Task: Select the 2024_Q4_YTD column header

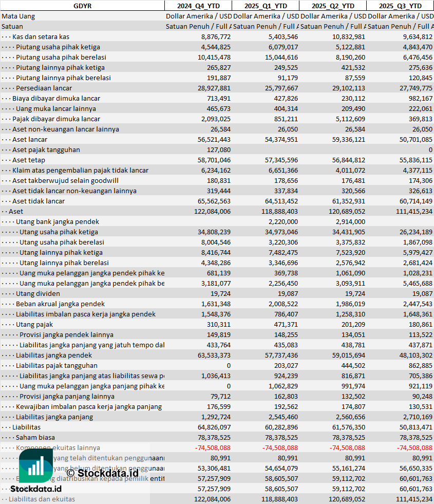Action: 198,6
